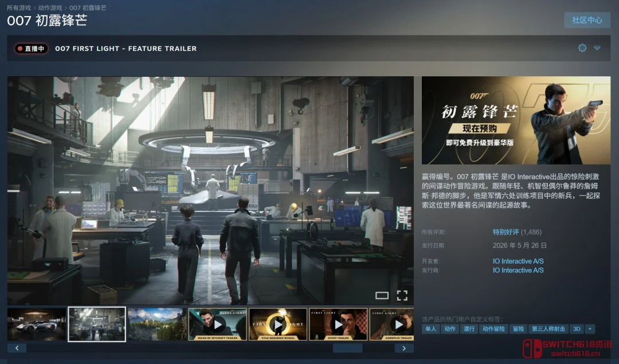Open developer IO Interactive A/S link

click(518, 261)
